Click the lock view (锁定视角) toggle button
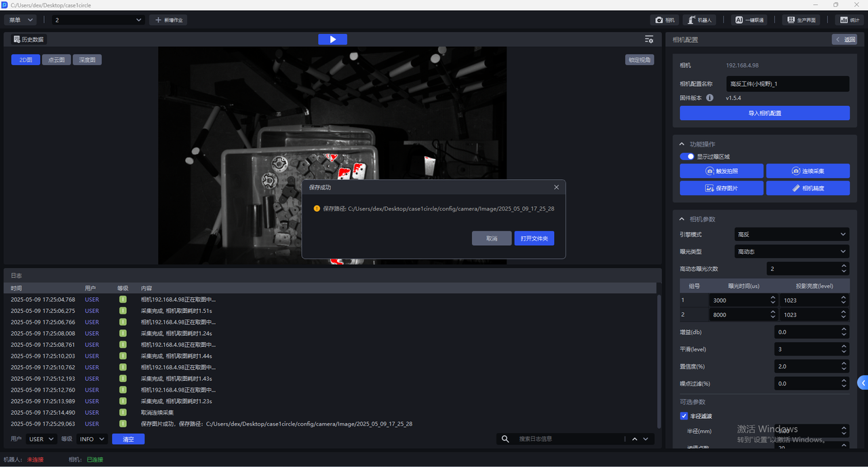This screenshot has height=467, width=868. pyautogui.click(x=639, y=60)
